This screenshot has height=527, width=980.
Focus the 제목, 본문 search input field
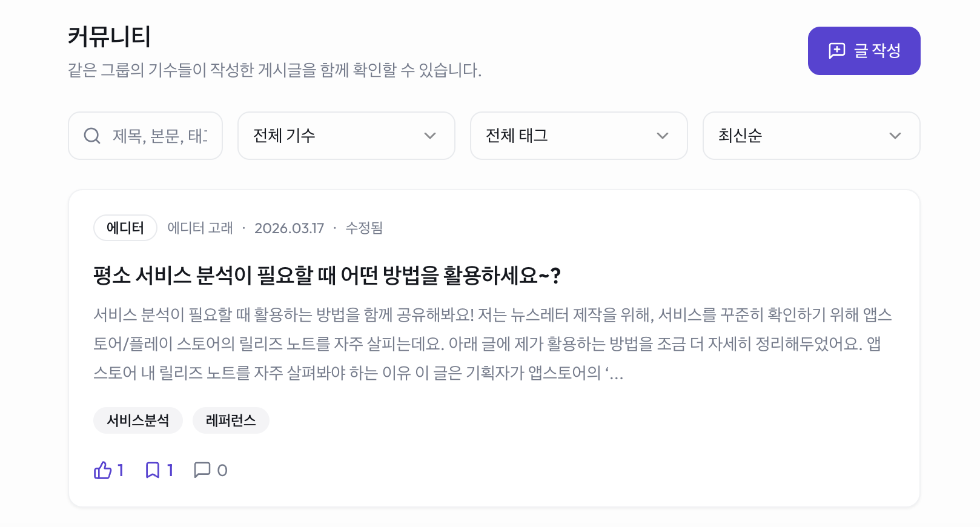coord(160,136)
